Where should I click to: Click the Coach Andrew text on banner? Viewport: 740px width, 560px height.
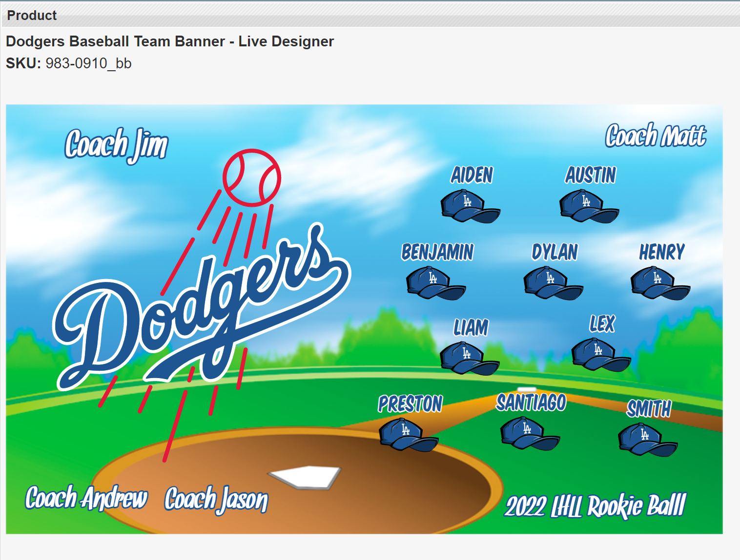(86, 498)
